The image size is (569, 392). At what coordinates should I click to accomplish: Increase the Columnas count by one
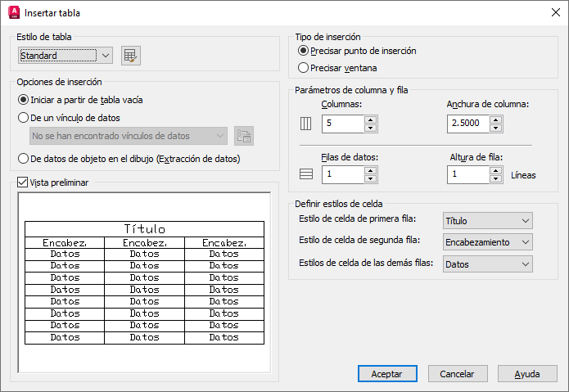pos(371,120)
